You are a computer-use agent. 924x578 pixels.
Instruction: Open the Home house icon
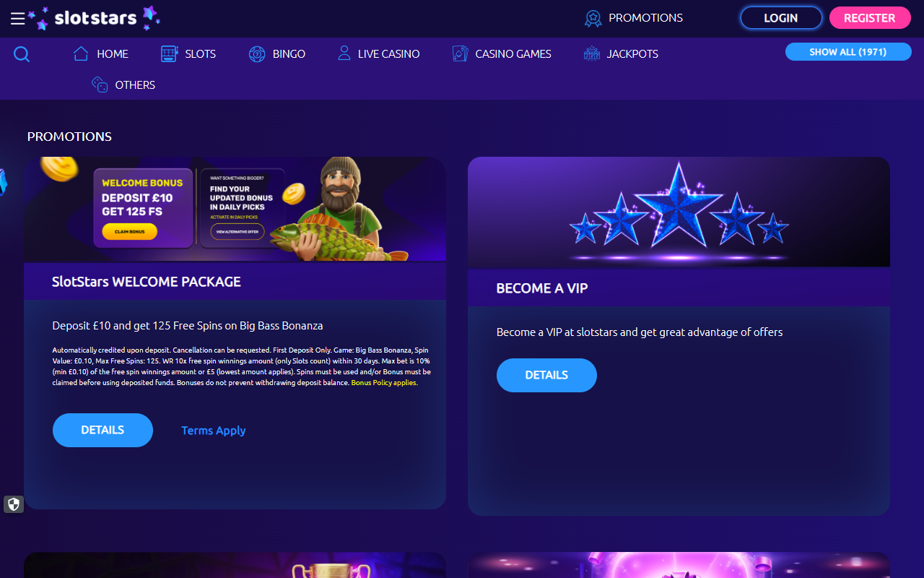click(x=80, y=53)
